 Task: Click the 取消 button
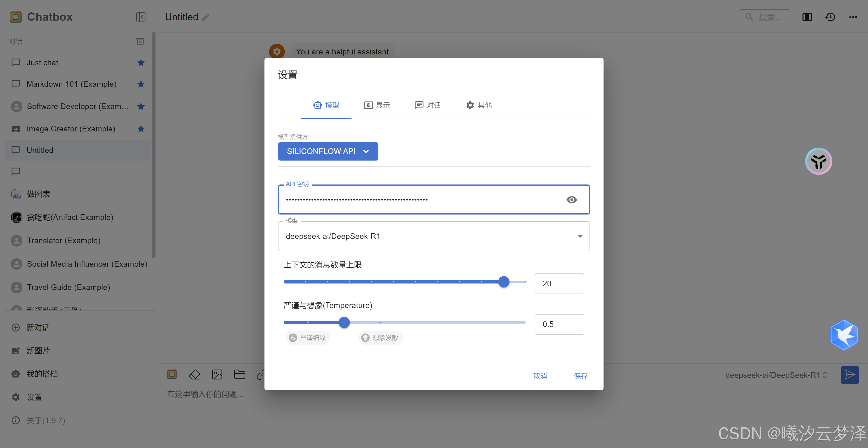pyautogui.click(x=540, y=376)
